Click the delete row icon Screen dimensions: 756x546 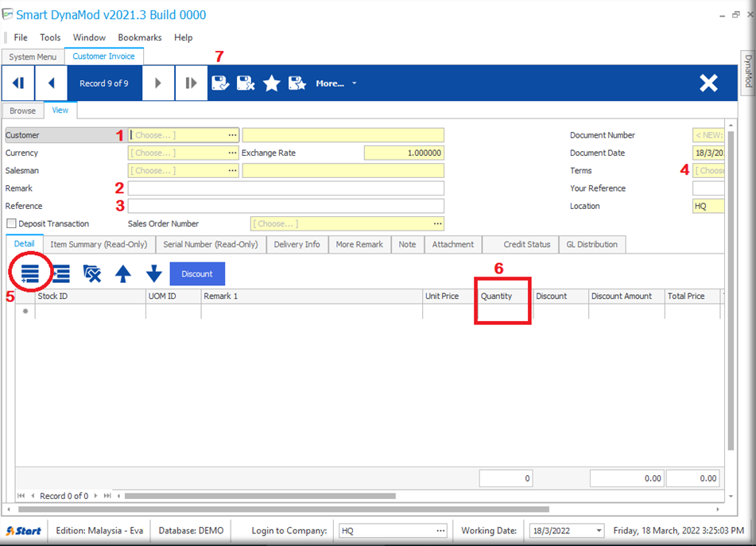(92, 273)
